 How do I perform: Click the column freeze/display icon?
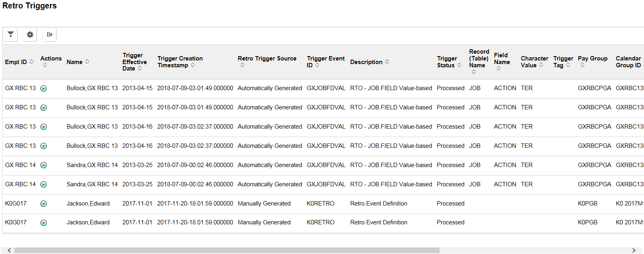coord(50,34)
